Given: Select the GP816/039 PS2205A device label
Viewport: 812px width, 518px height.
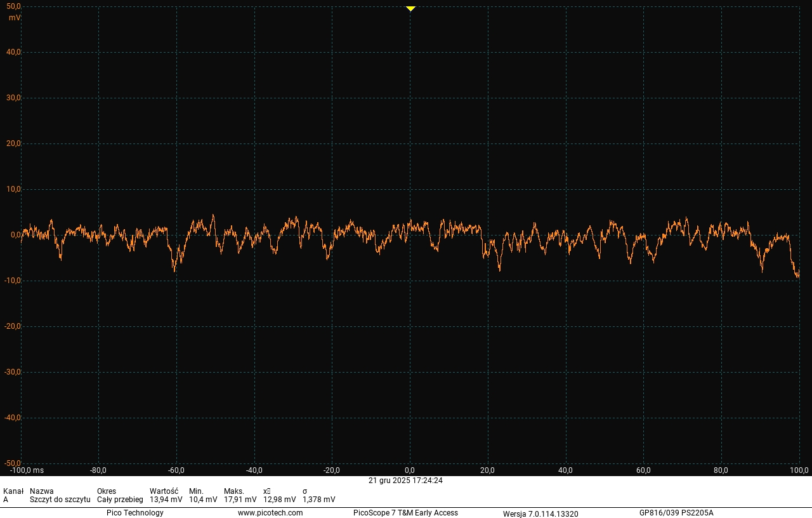Looking at the screenshot, I should point(676,513).
